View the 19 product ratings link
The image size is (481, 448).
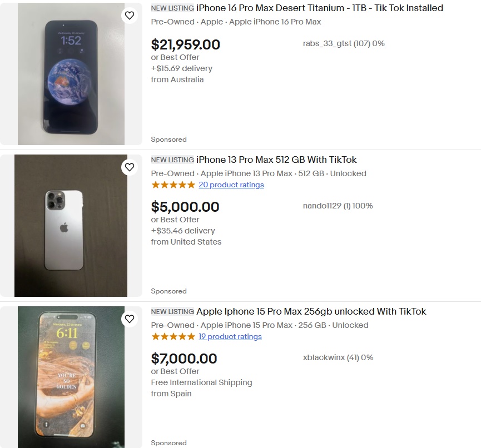point(230,337)
